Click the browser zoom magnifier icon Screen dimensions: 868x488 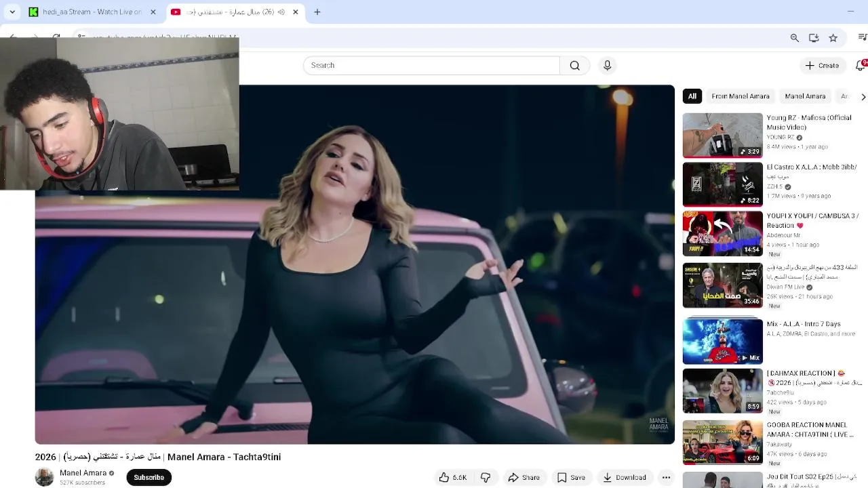(794, 38)
